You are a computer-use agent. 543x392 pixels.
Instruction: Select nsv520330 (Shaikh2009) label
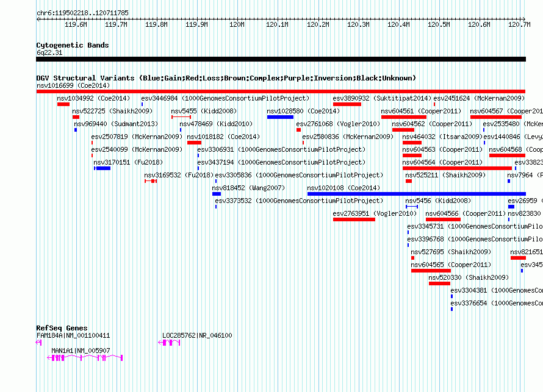tap(469, 277)
